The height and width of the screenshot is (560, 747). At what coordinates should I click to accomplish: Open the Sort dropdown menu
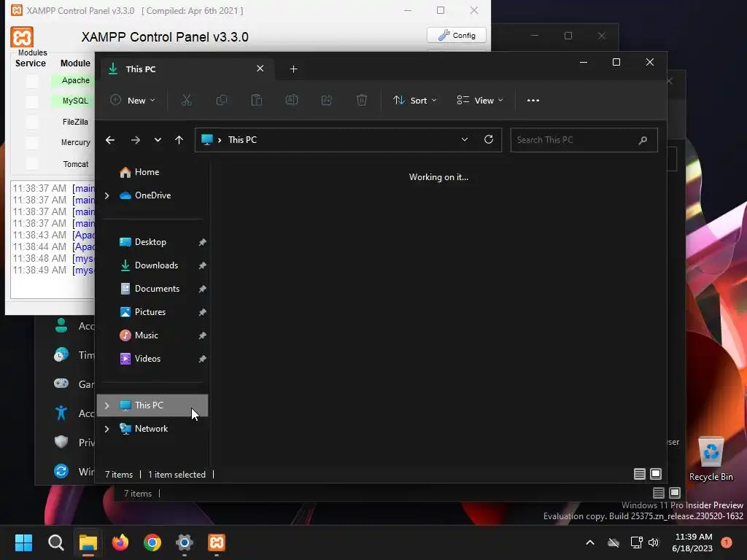(x=415, y=100)
